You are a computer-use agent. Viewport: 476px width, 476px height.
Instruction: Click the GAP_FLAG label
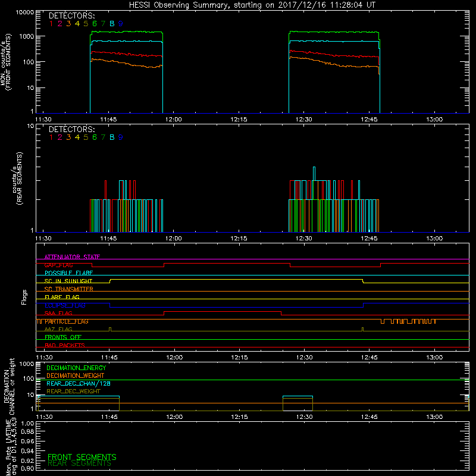[x=58, y=265]
